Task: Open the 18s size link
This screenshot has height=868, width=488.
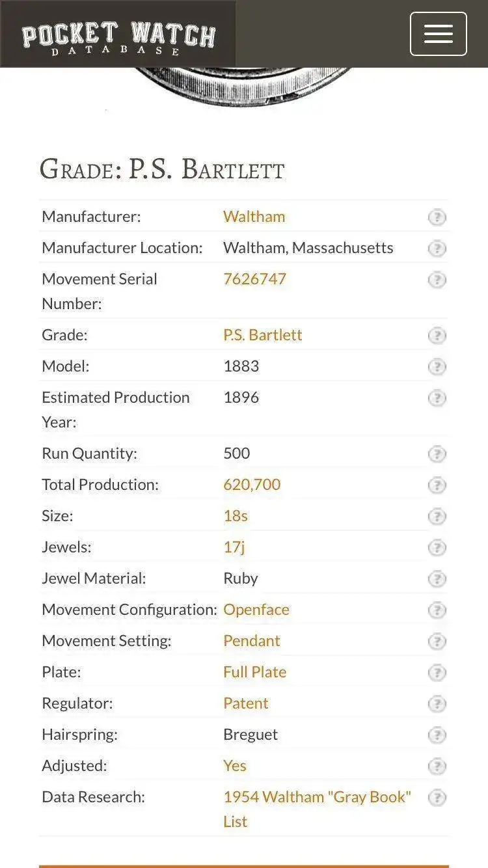Action: [x=236, y=516]
